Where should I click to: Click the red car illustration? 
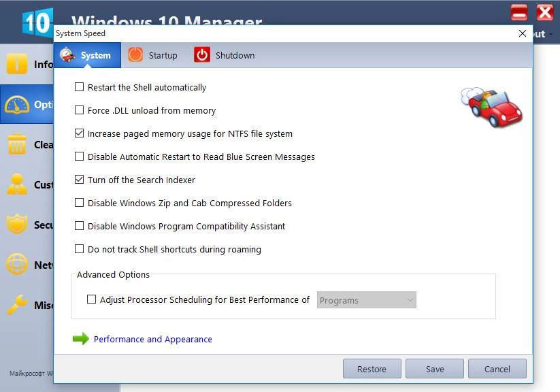(x=492, y=107)
